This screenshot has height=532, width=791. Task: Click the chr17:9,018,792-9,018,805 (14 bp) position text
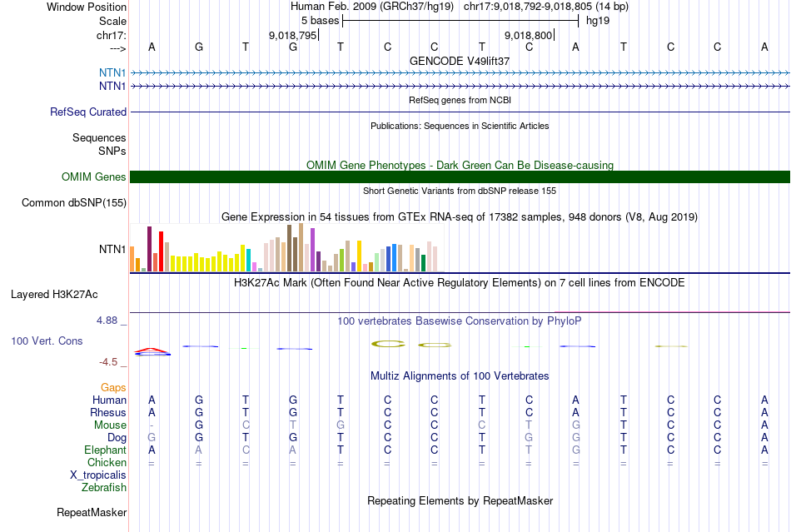click(x=546, y=7)
